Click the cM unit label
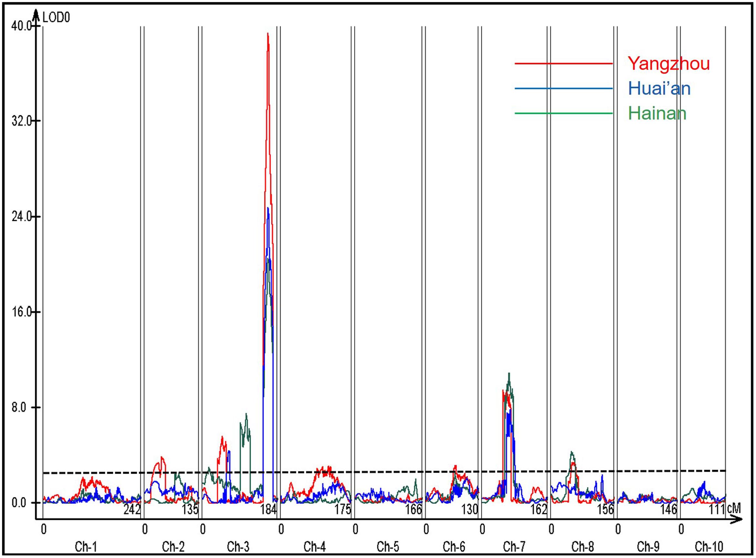The image size is (756, 558). pos(733,509)
